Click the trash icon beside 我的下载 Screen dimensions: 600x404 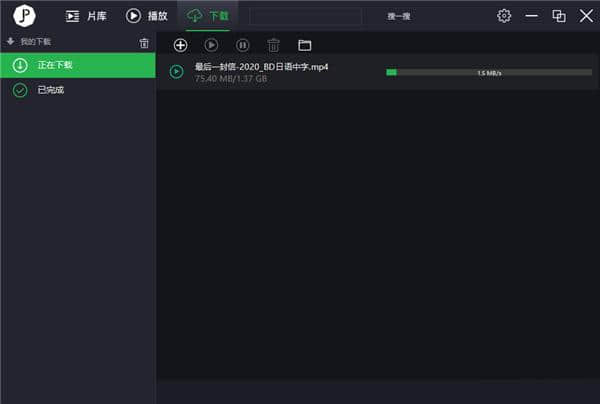pyautogui.click(x=144, y=43)
